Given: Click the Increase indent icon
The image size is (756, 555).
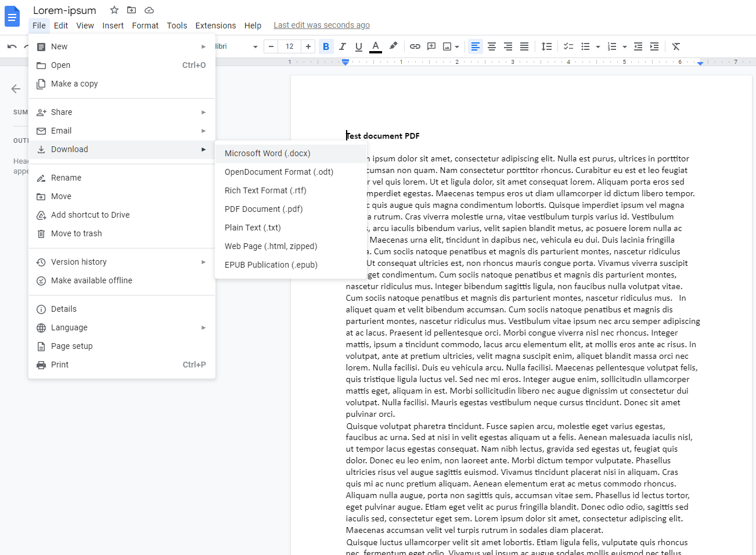Looking at the screenshot, I should click(x=654, y=46).
